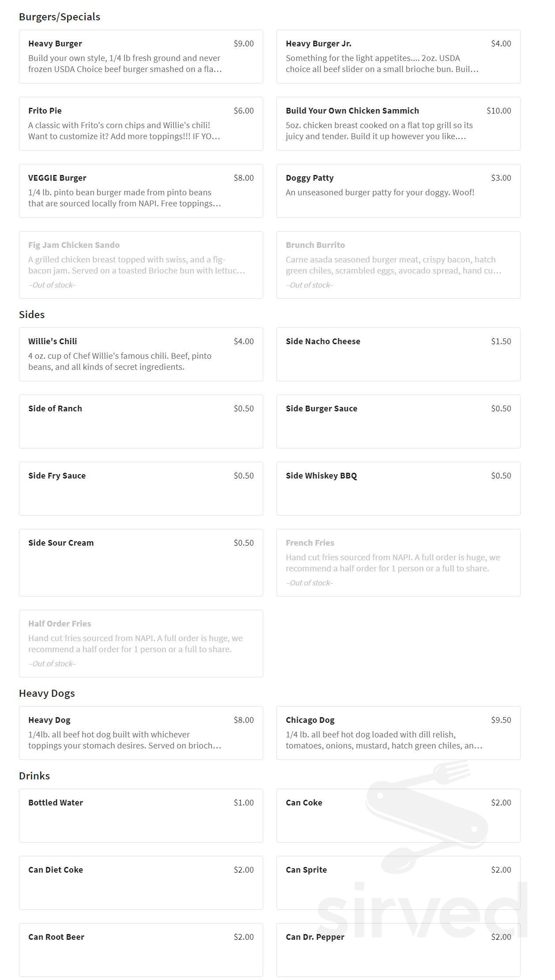Select the Heavy Burger Jr. menu item
Image resolution: width=555 pixels, height=980 pixels.
pyautogui.click(x=398, y=57)
